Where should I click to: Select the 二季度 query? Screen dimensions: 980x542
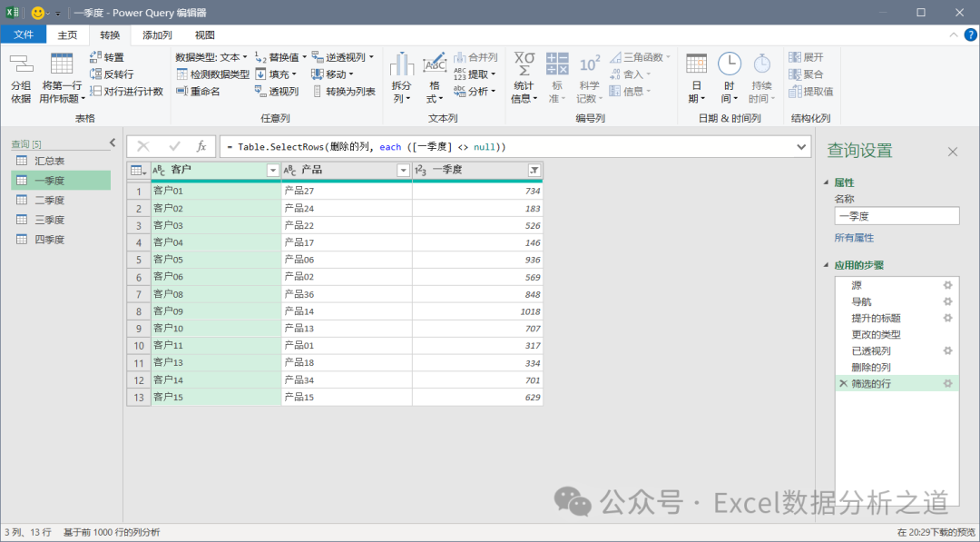[x=61, y=200]
